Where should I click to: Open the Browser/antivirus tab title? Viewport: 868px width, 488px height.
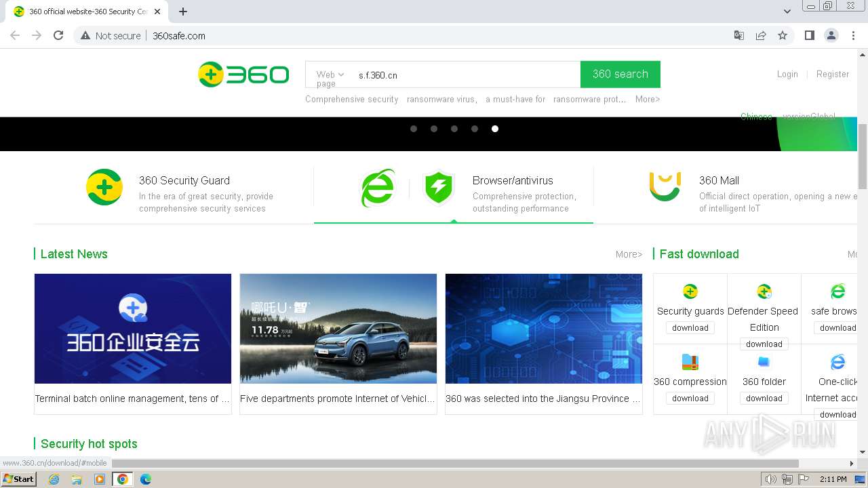point(513,180)
